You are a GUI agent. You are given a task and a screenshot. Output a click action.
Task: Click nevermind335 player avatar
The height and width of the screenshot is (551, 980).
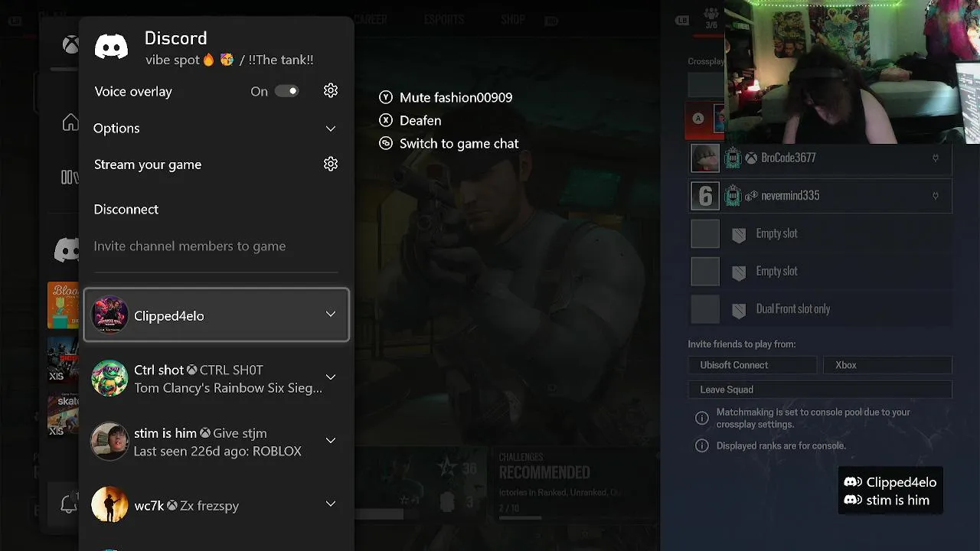[705, 196]
